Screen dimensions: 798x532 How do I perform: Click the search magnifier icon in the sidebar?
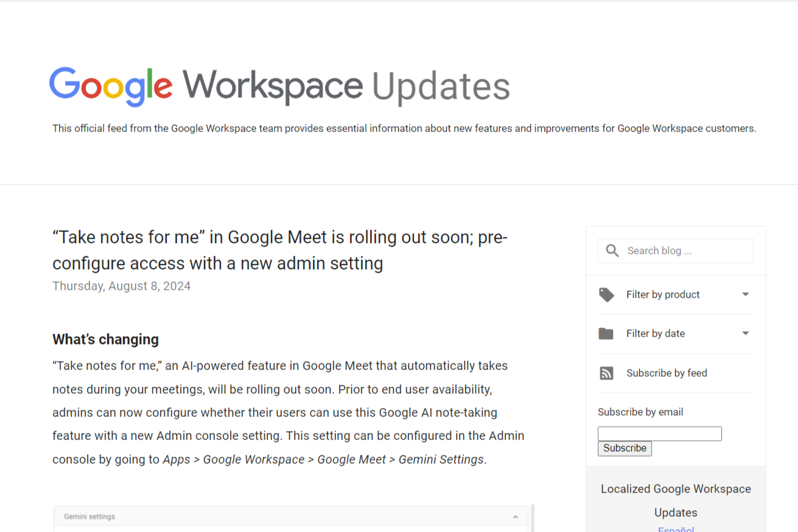click(612, 250)
